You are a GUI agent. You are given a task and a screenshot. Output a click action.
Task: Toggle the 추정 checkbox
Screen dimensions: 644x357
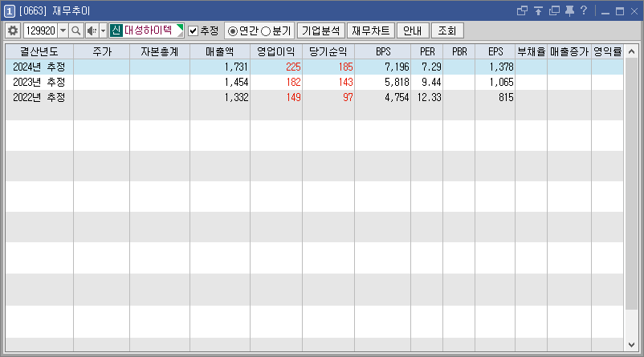click(x=193, y=30)
